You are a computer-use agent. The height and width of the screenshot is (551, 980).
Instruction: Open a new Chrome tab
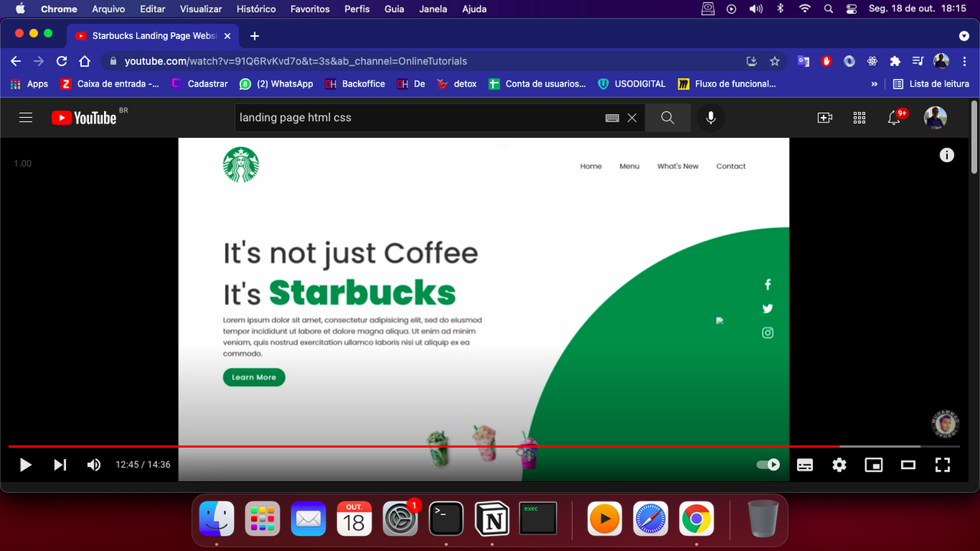pyautogui.click(x=254, y=36)
